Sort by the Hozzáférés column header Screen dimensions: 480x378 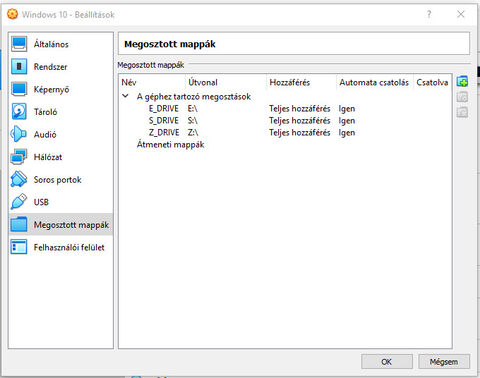[x=301, y=82]
